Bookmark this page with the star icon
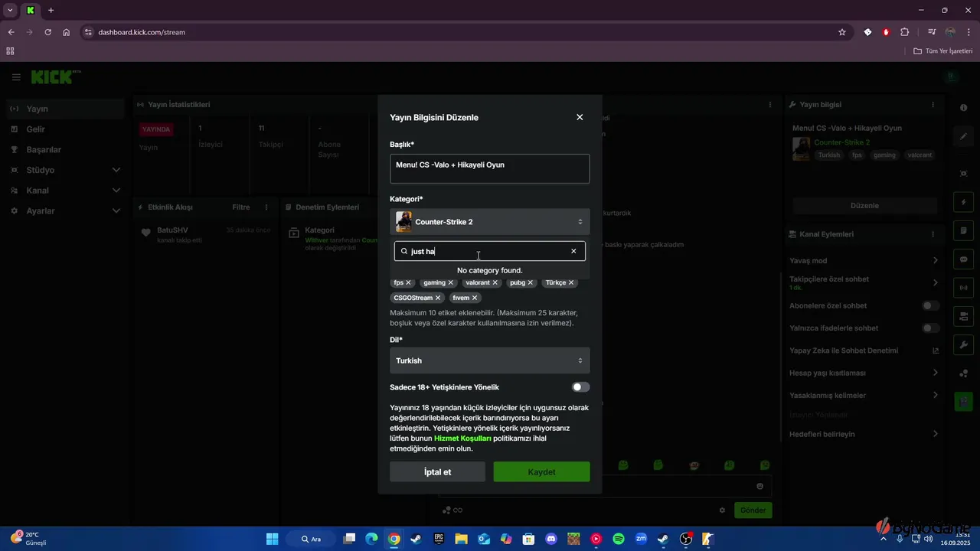This screenshot has height=551, width=980. pos(842,32)
